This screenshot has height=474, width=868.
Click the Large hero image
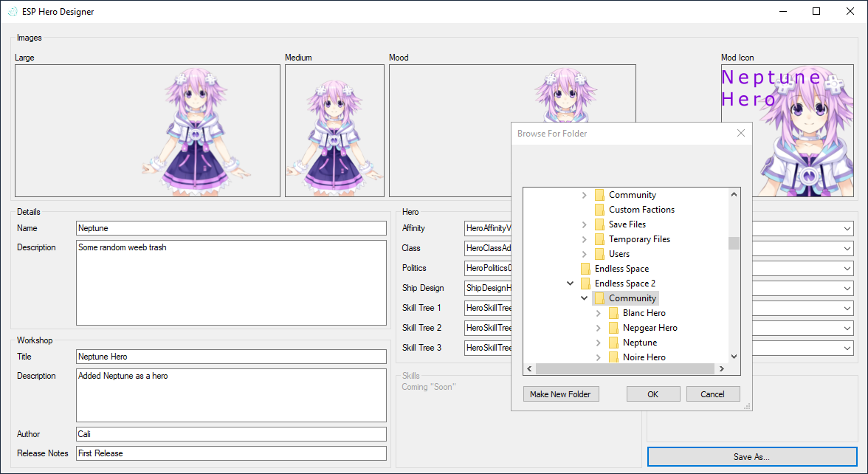point(148,131)
